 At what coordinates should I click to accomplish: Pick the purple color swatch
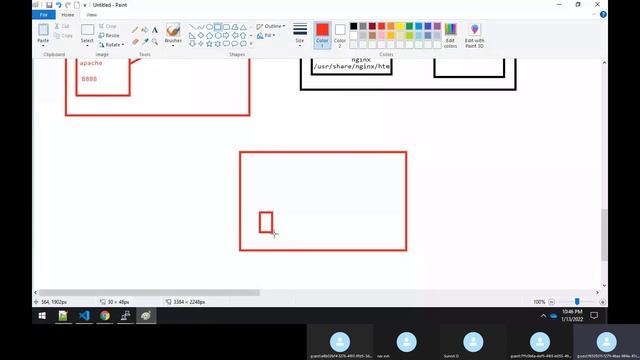click(437, 26)
